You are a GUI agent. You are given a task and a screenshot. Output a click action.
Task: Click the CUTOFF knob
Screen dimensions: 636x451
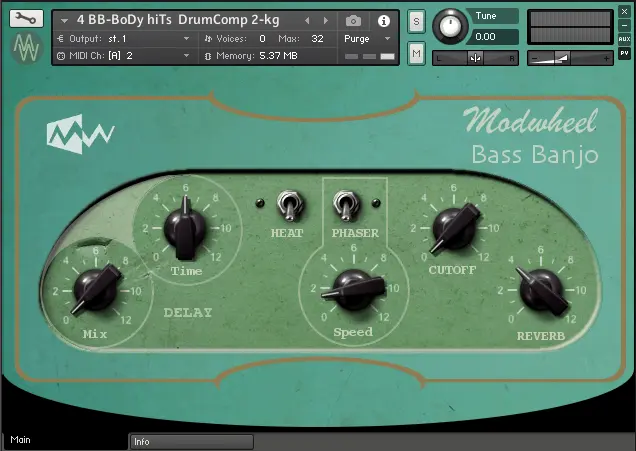454,227
